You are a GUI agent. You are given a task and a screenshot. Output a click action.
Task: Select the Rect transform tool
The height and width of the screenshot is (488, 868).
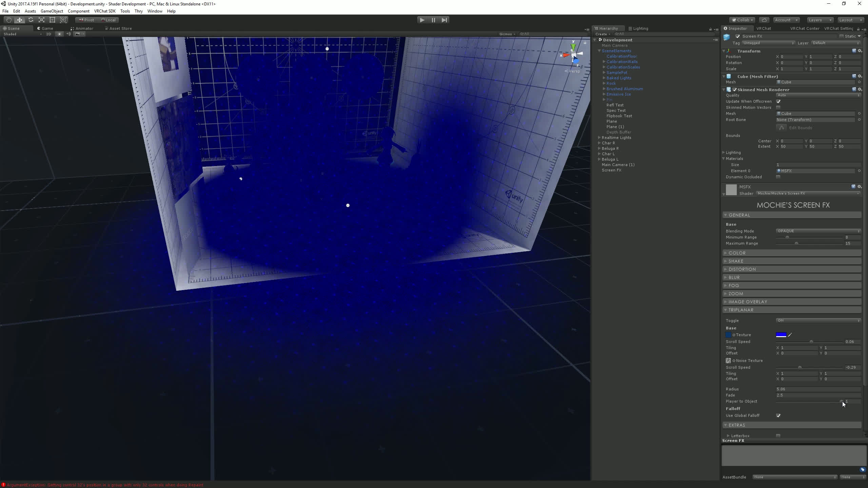click(52, 20)
